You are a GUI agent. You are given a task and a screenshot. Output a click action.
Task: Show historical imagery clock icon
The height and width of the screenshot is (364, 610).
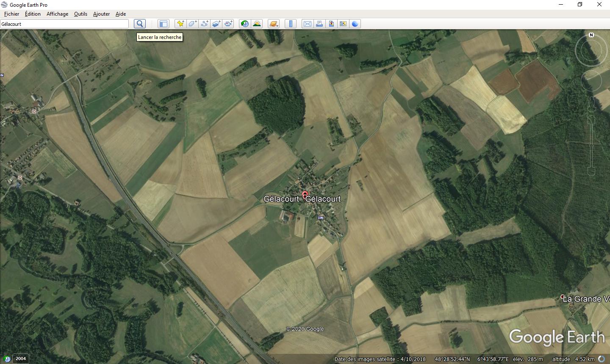(245, 24)
